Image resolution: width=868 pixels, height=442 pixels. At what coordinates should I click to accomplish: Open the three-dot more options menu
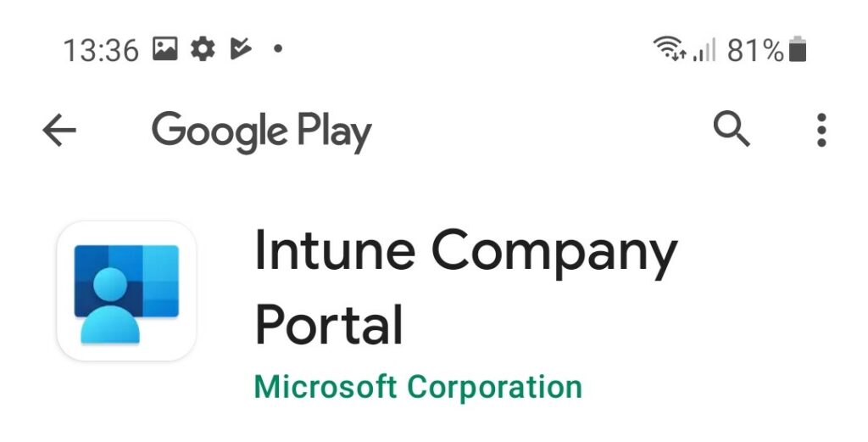821,130
